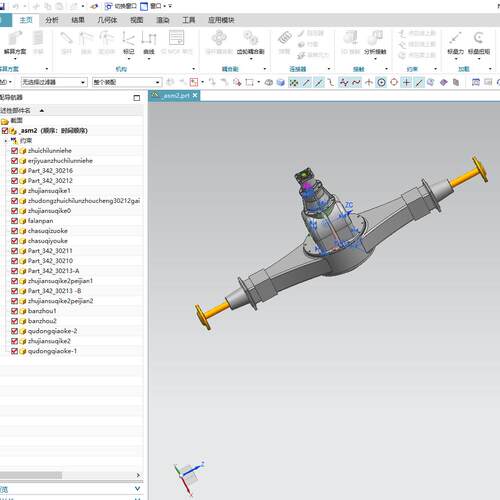500x500 pixels.
Task: Open the 整个装配 selection scope dropdown
Action: (127, 82)
